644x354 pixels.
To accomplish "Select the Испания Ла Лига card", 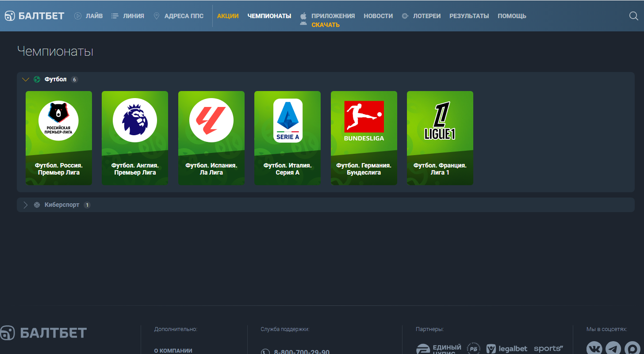I will (x=211, y=138).
